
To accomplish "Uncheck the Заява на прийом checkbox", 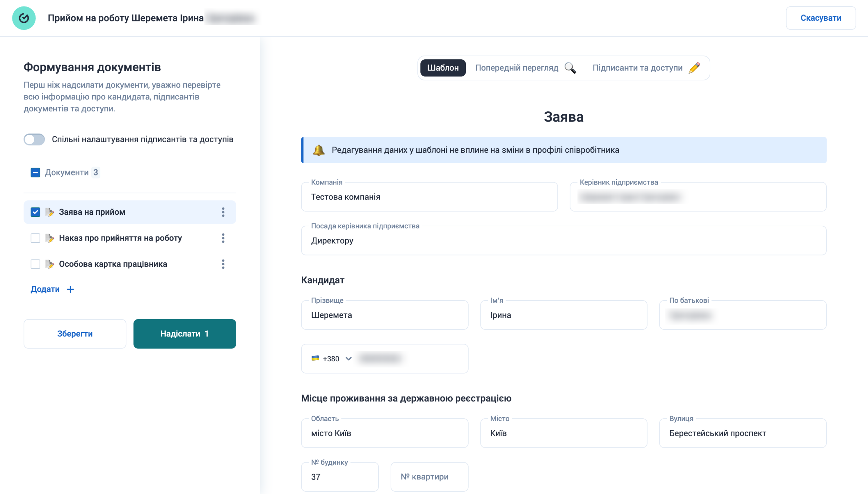I will point(35,212).
